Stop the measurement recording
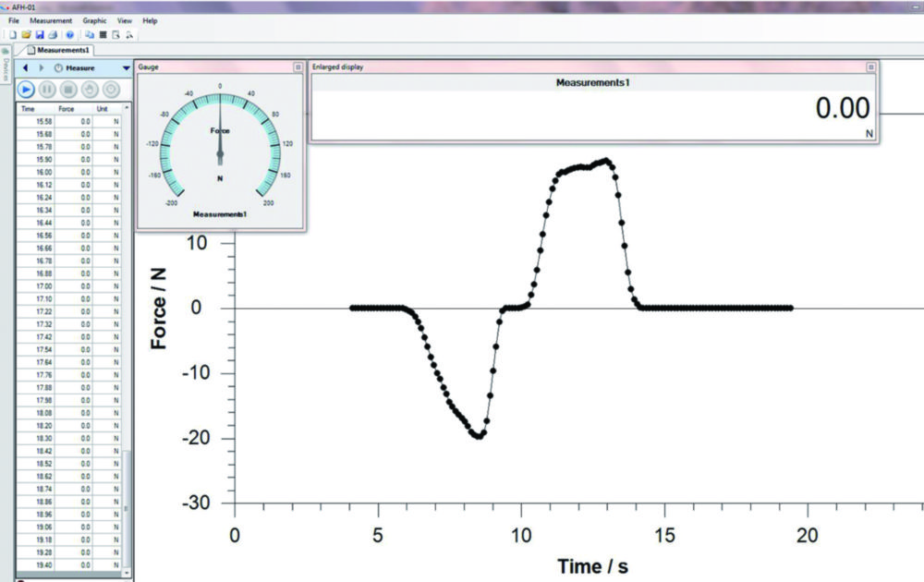Viewport: 924px width, 582px height. pos(67,89)
